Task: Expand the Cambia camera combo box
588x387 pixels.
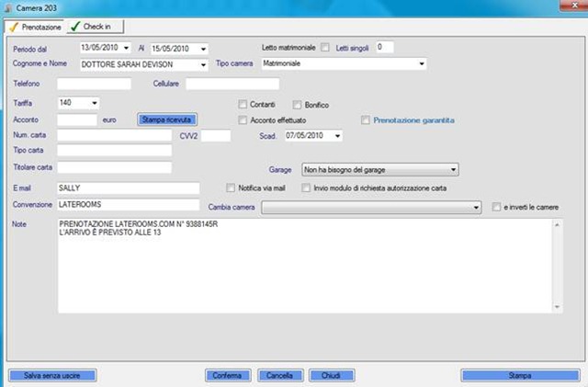Action: 476,207
